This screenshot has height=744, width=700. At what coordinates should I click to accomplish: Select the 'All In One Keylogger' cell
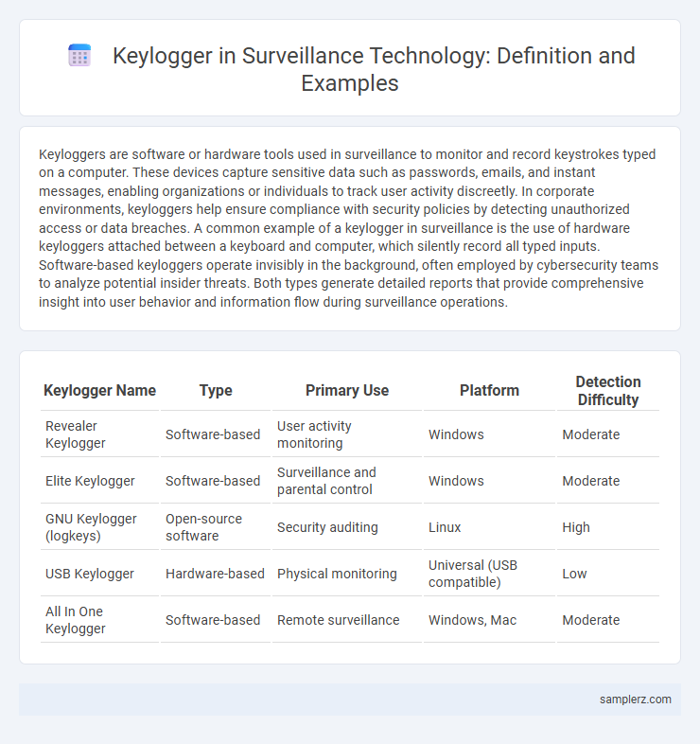[99, 620]
